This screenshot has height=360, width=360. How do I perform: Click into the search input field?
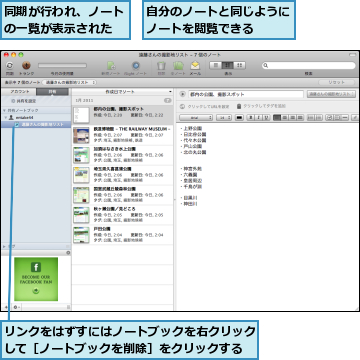click(308, 66)
